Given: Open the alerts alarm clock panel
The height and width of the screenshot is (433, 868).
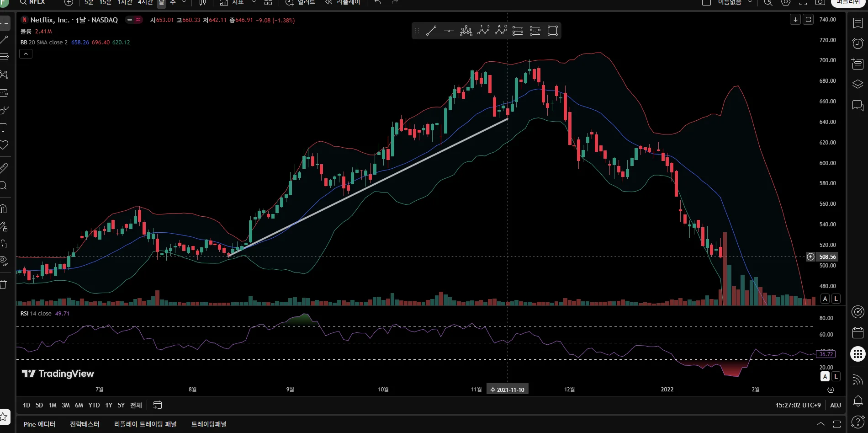Looking at the screenshot, I should click(x=857, y=43).
